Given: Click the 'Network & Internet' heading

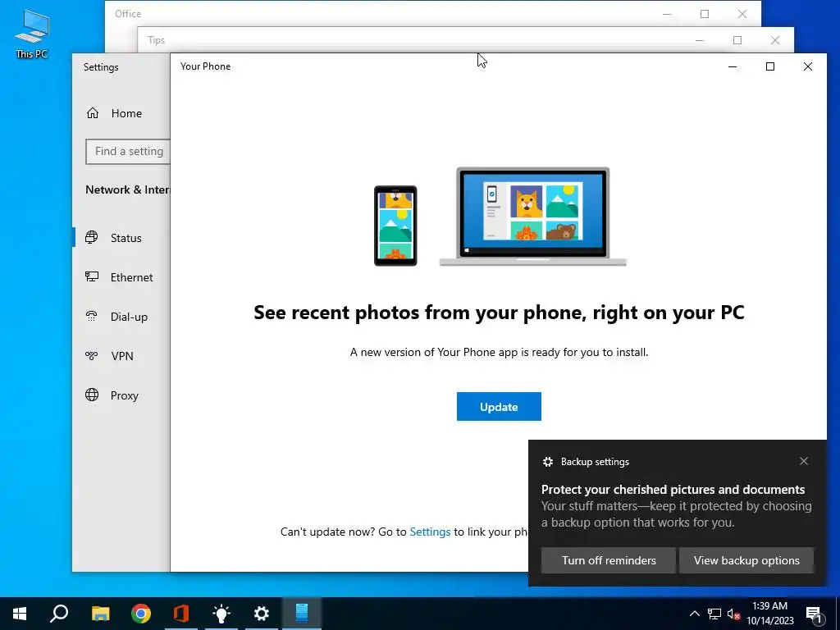Looking at the screenshot, I should pos(127,189).
